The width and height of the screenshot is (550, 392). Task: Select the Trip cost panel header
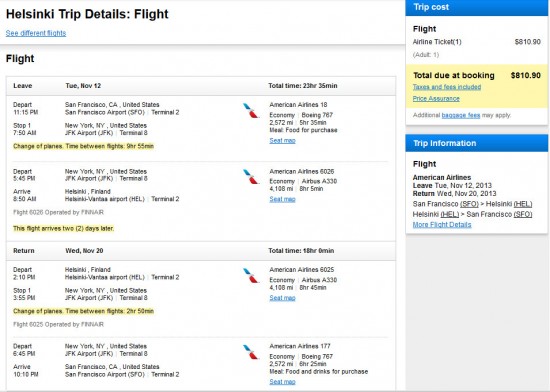pyautogui.click(x=477, y=8)
